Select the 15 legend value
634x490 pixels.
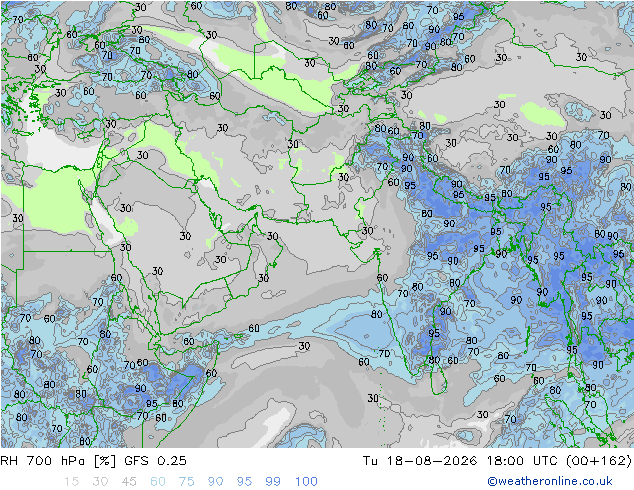[71, 481]
